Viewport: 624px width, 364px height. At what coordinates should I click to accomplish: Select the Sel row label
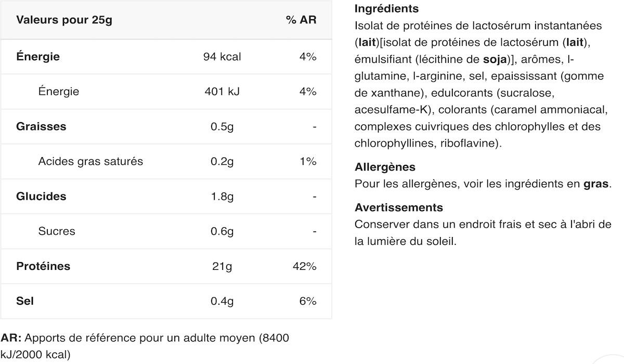25,301
